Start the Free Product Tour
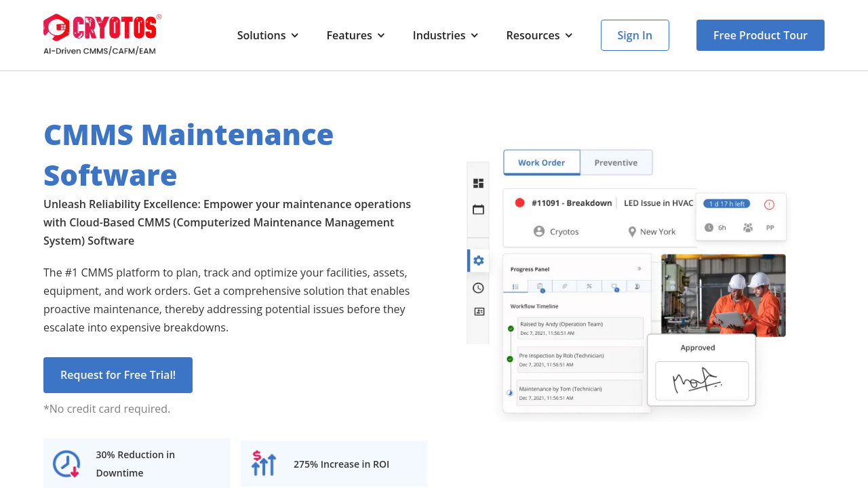Image resolution: width=868 pixels, height=488 pixels. (x=760, y=35)
